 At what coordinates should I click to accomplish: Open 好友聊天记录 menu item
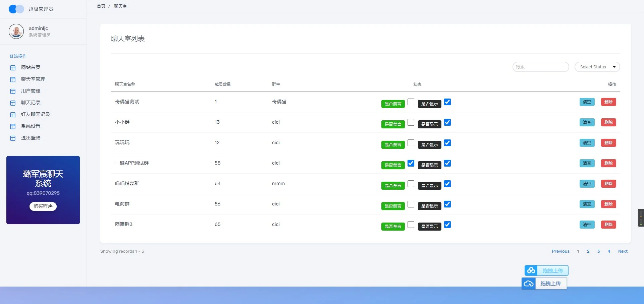tap(35, 114)
